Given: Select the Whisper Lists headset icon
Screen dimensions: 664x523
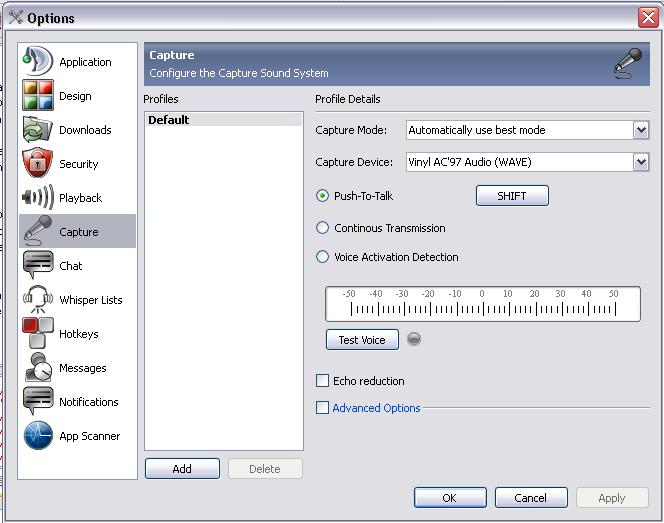Looking at the screenshot, I should [x=38, y=299].
